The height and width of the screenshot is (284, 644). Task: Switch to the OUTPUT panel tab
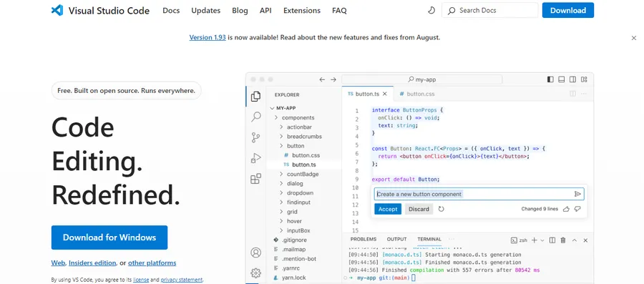click(x=396, y=239)
